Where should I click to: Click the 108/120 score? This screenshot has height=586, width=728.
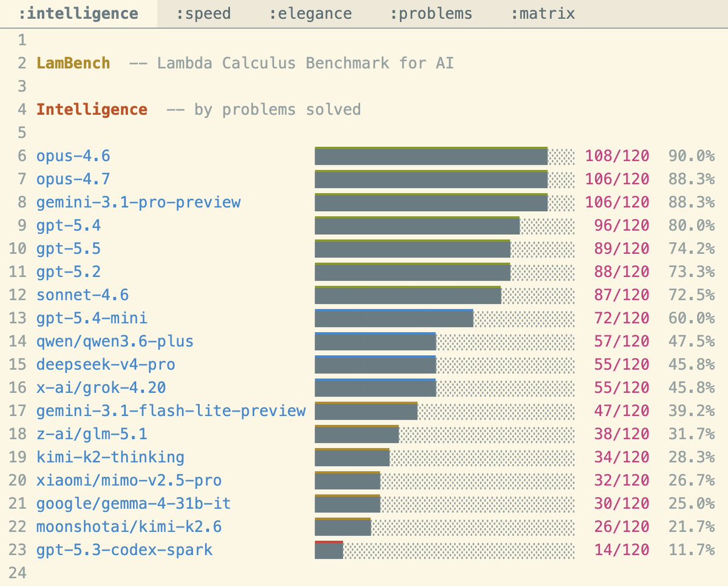pos(617,155)
